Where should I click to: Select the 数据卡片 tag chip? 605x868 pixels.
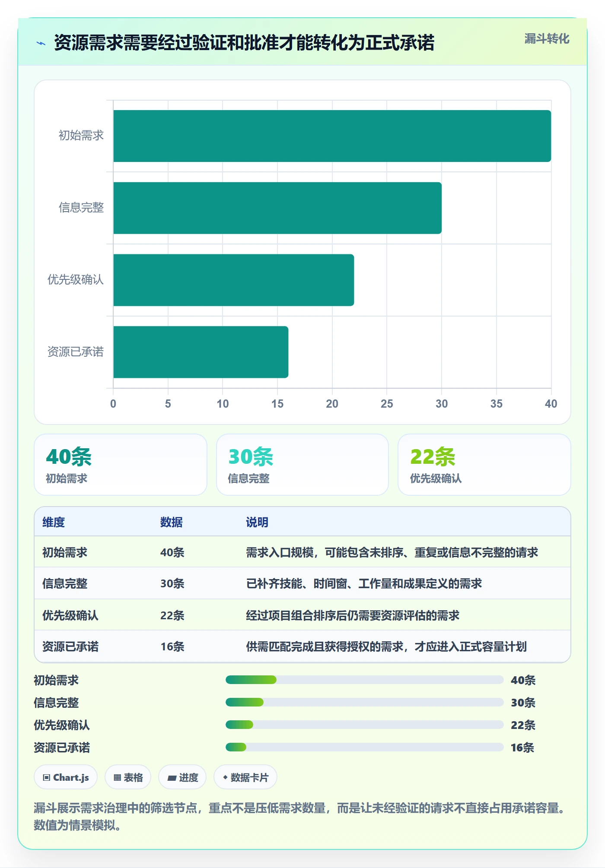point(245,777)
